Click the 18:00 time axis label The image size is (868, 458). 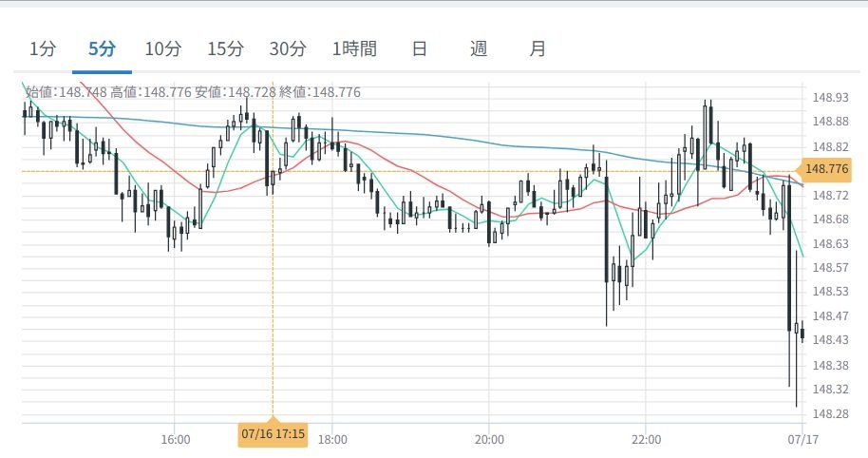click(x=332, y=439)
